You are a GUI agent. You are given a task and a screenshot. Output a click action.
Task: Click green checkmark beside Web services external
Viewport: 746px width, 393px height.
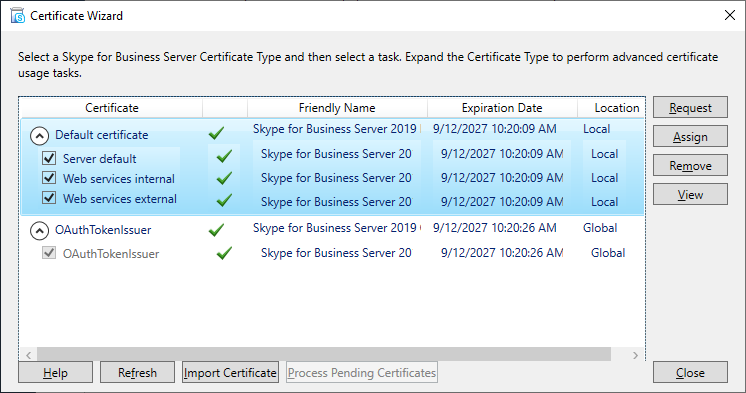(224, 200)
